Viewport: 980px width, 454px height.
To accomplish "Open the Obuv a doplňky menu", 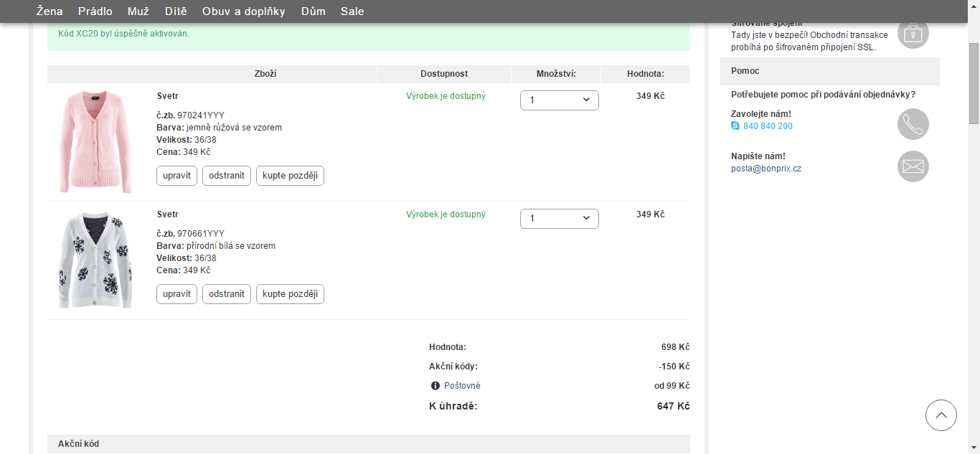I will 244,11.
